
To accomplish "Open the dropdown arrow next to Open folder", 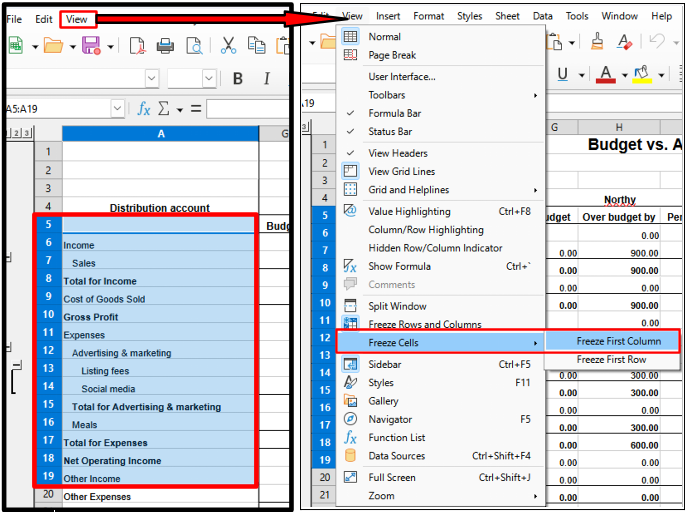I will pos(73,46).
